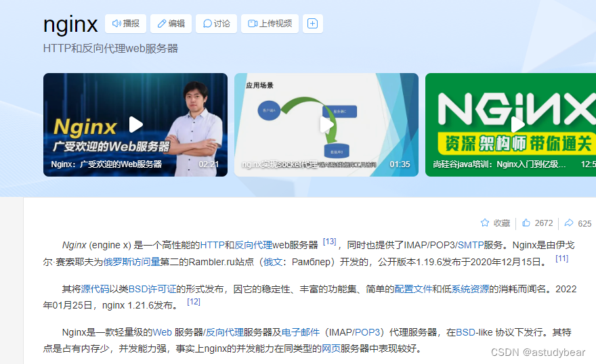The height and width of the screenshot is (364, 596).
Task: Click the caption 尚硅谷java培训: Nginx入门到亿级
Action: click(499, 164)
